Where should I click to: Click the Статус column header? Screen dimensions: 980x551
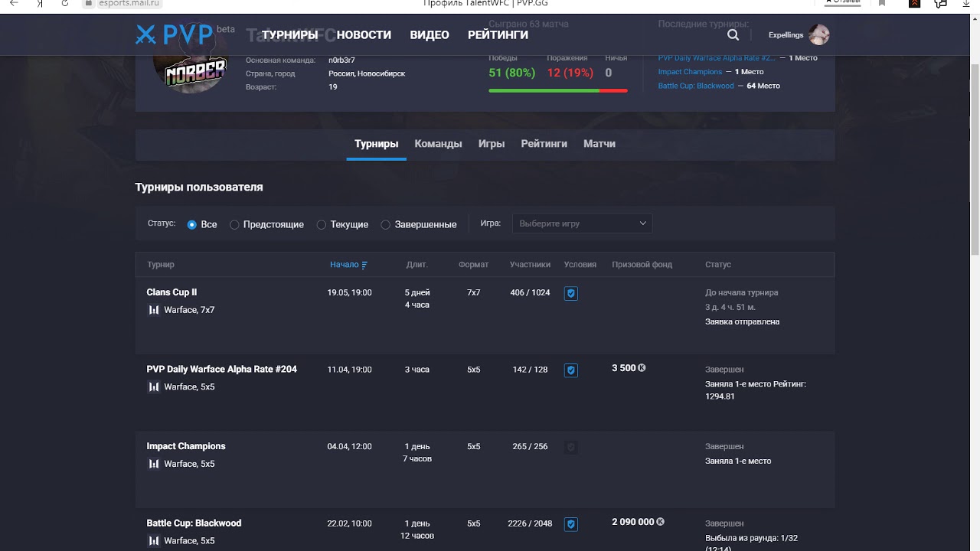[718, 265]
